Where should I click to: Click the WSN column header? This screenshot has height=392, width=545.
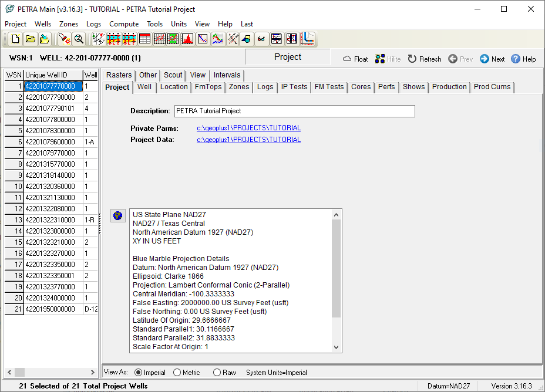pos(14,75)
